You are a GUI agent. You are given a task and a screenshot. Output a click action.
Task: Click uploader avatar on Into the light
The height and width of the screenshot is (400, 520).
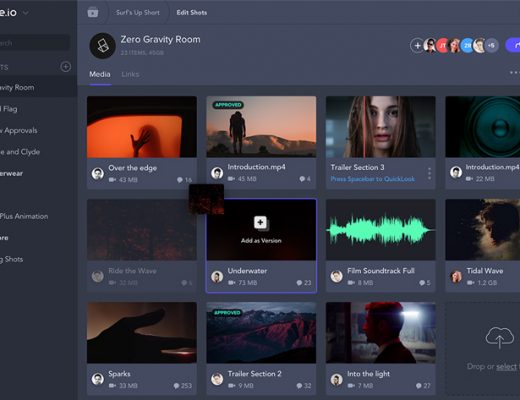point(336,379)
